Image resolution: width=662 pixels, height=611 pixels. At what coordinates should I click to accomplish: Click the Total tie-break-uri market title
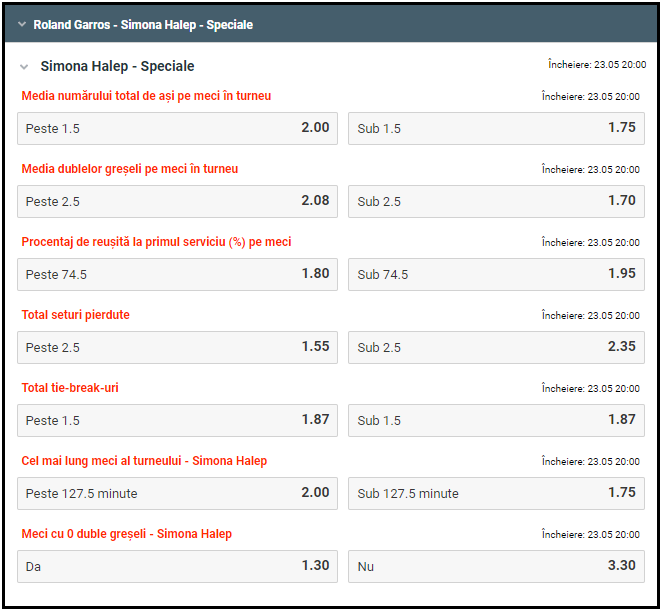[70, 388]
